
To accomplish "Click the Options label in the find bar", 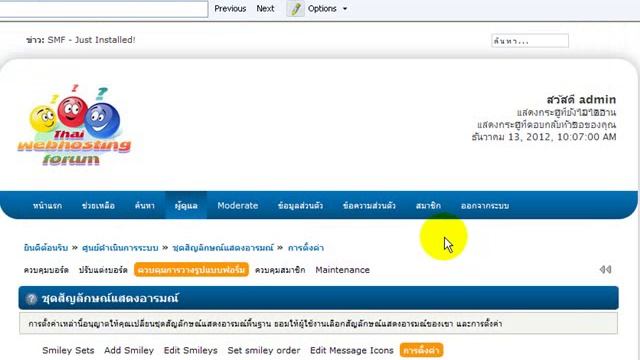I will (x=322, y=9).
